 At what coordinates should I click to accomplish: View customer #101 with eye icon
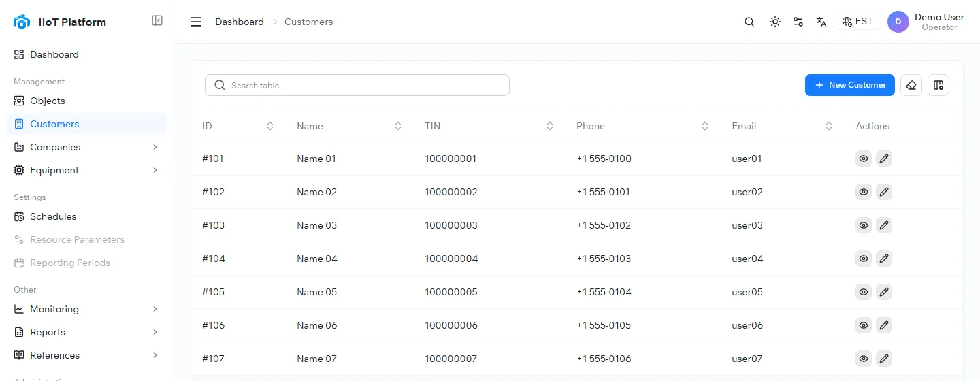coord(864,159)
